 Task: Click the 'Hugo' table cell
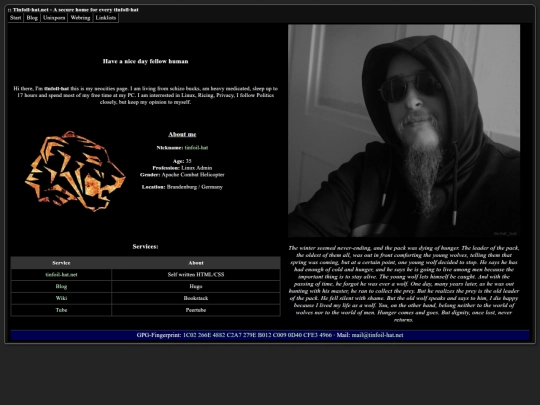[196, 286]
